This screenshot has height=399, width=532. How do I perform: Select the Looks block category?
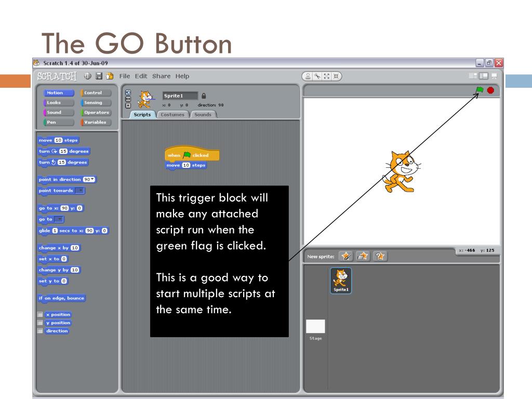click(x=59, y=102)
